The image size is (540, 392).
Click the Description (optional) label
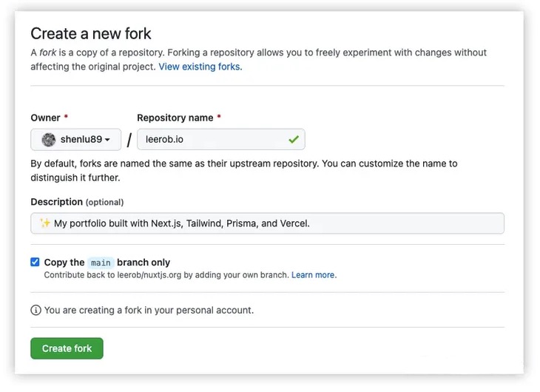(x=77, y=202)
